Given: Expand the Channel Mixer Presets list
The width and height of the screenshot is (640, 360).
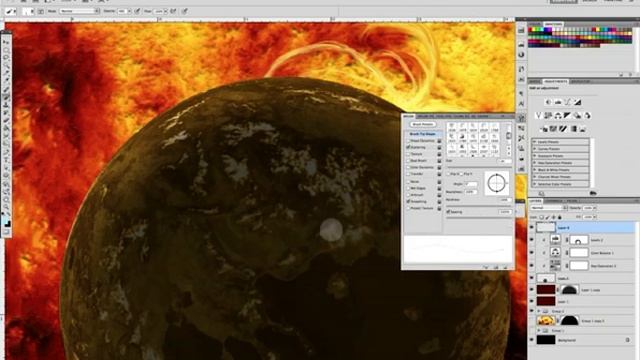Looking at the screenshot, I should [535, 177].
